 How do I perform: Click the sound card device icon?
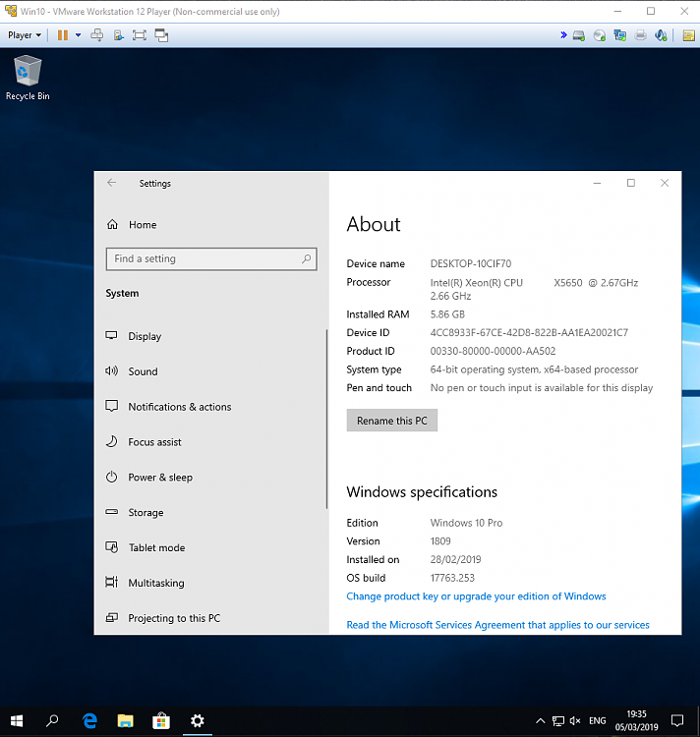click(661, 35)
